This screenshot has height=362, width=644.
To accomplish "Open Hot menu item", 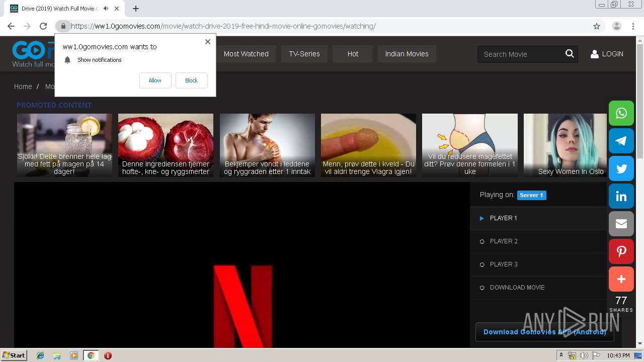I will 353,54.
